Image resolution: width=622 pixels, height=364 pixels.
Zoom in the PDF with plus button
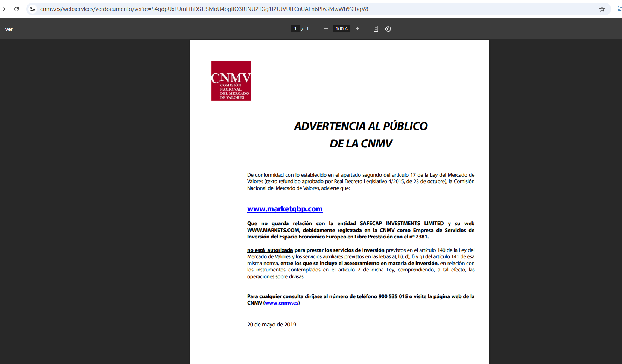(357, 29)
